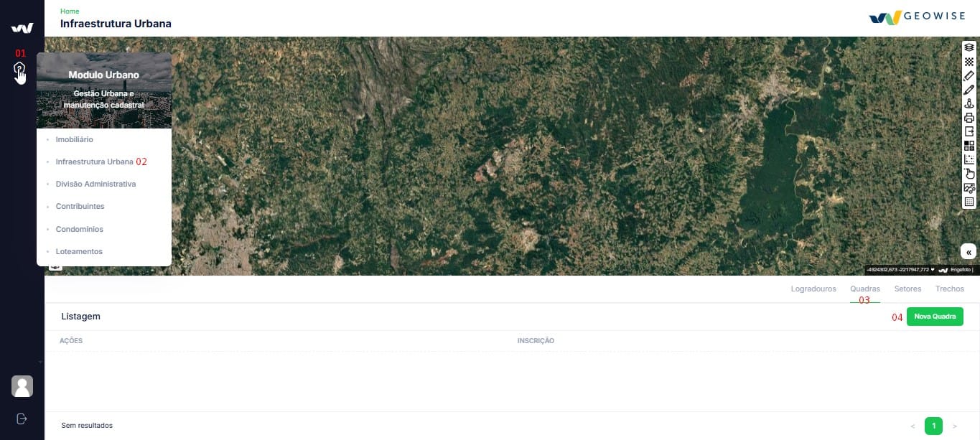The width and height of the screenshot is (980, 440).
Task: Switch to the Setores tab
Action: click(x=907, y=289)
